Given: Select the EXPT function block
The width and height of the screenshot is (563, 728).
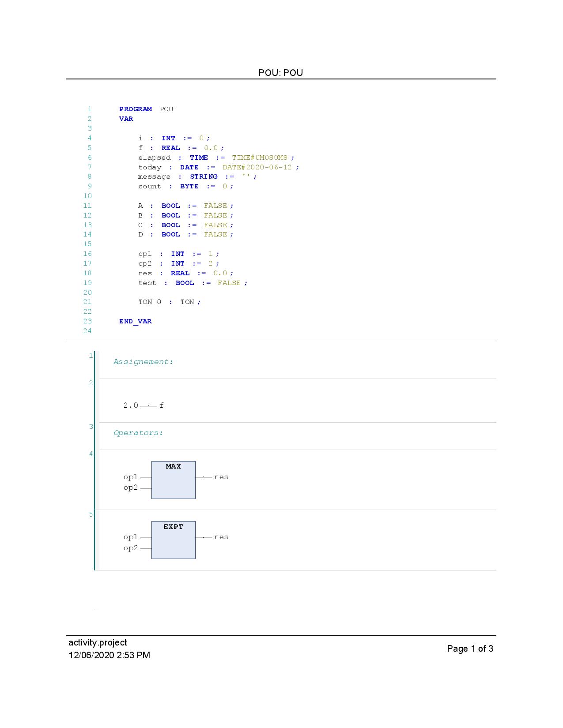Looking at the screenshot, I should [173, 540].
